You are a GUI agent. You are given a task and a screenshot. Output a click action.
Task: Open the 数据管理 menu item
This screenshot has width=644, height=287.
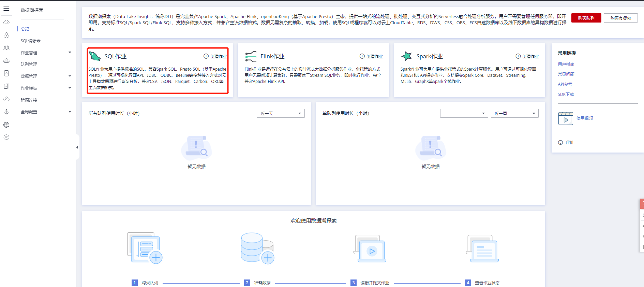click(29, 76)
